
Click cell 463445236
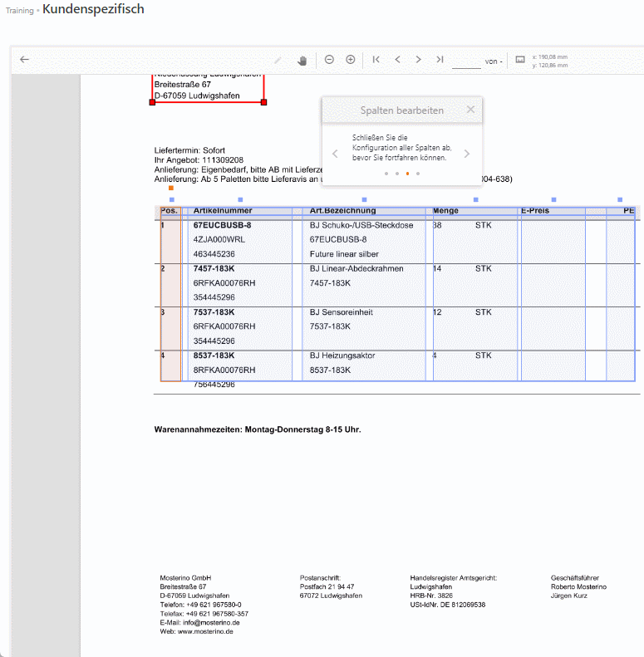click(x=214, y=254)
